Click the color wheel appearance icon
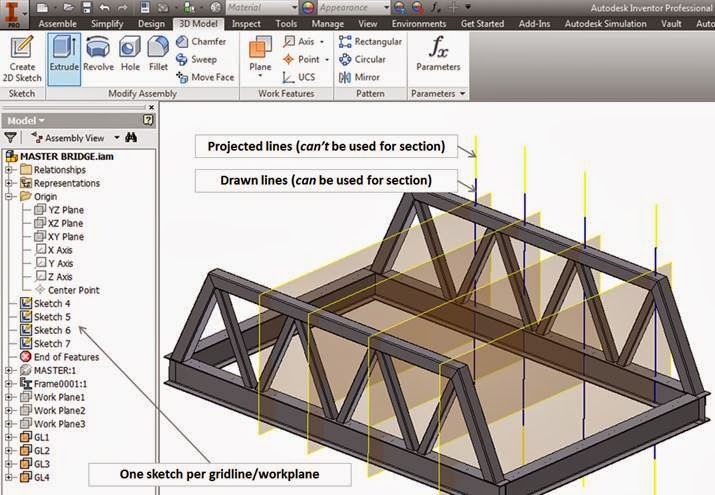This screenshot has width=715, height=495. click(x=308, y=7)
